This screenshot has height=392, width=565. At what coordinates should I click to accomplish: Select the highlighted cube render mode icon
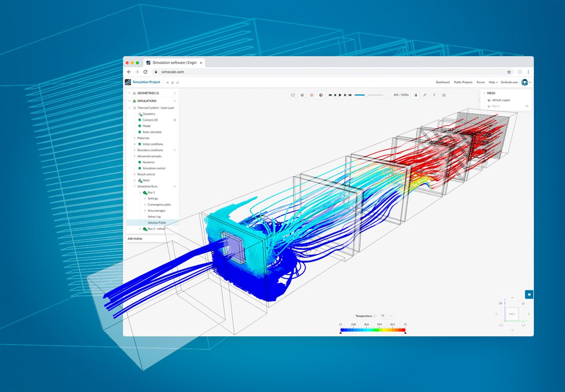click(321, 95)
